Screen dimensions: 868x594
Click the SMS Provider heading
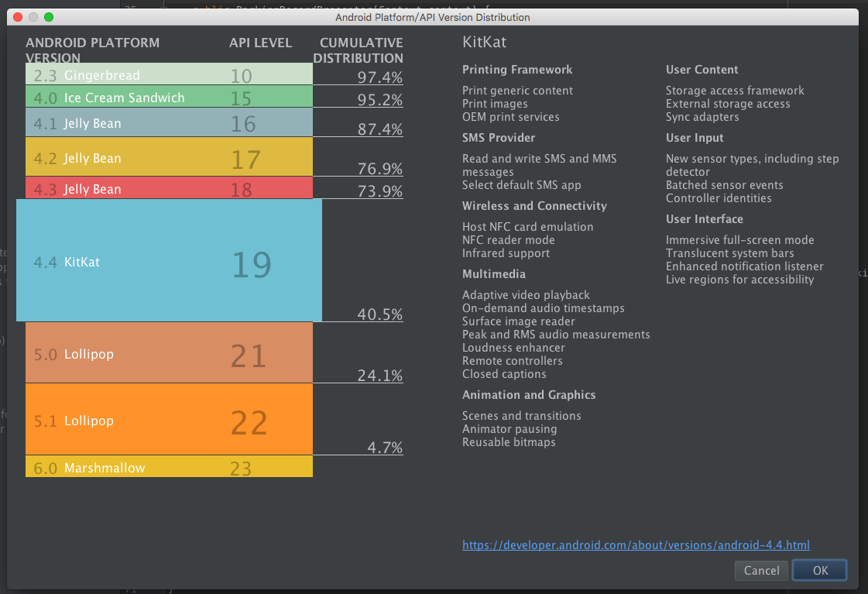(499, 137)
